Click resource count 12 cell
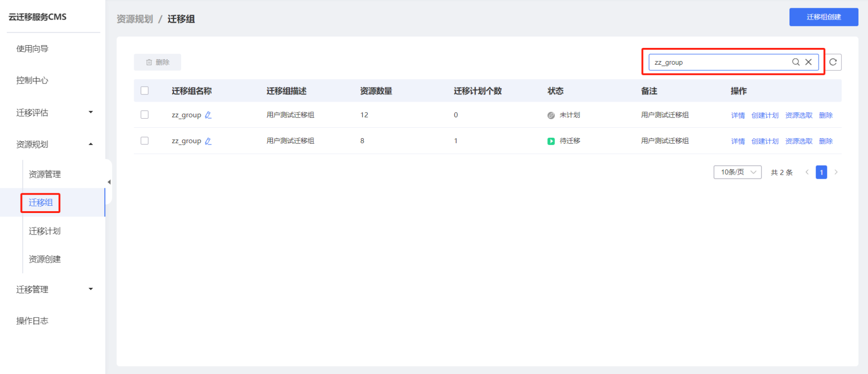Viewport: 868px width, 374px height. coord(364,115)
